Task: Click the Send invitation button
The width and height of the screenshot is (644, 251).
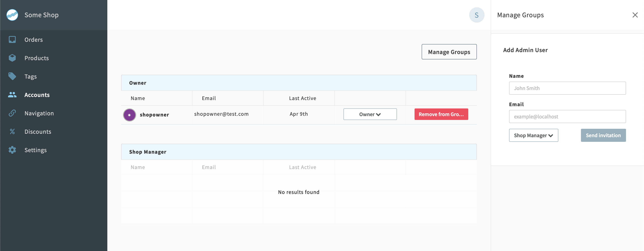Action: (x=603, y=135)
